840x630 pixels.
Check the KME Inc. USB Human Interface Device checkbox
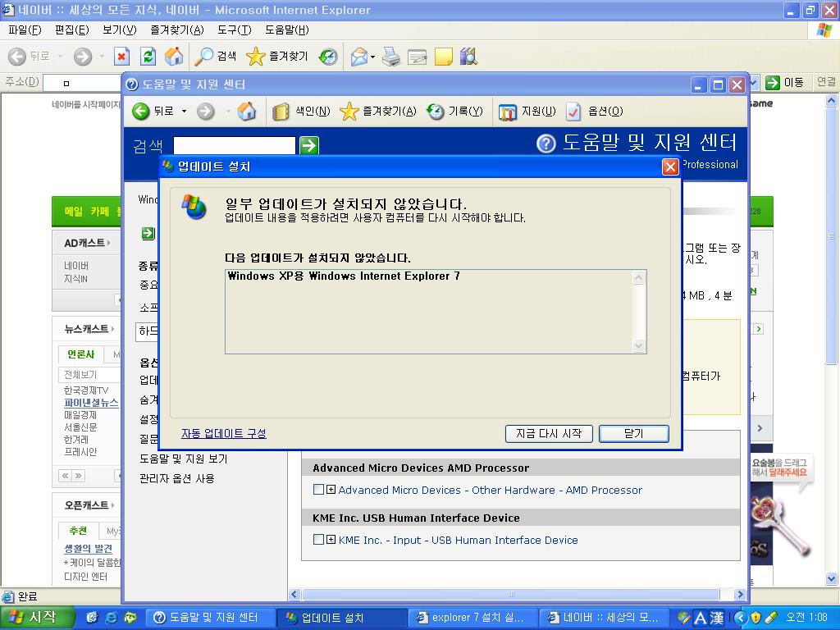[x=318, y=540]
